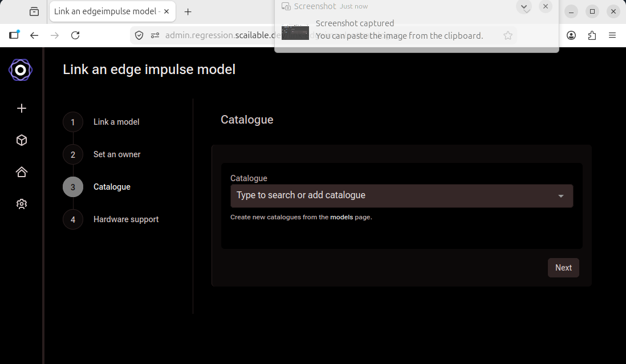Click the Scailable logo icon in sidebar

pyautogui.click(x=21, y=70)
